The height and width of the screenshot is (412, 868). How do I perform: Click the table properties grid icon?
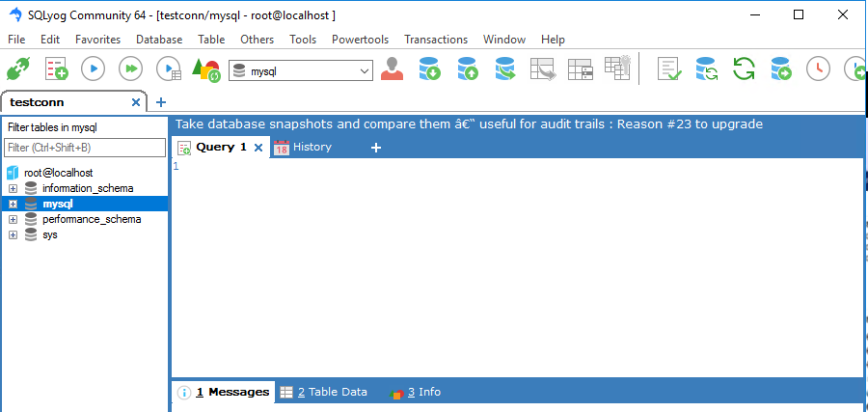point(581,69)
